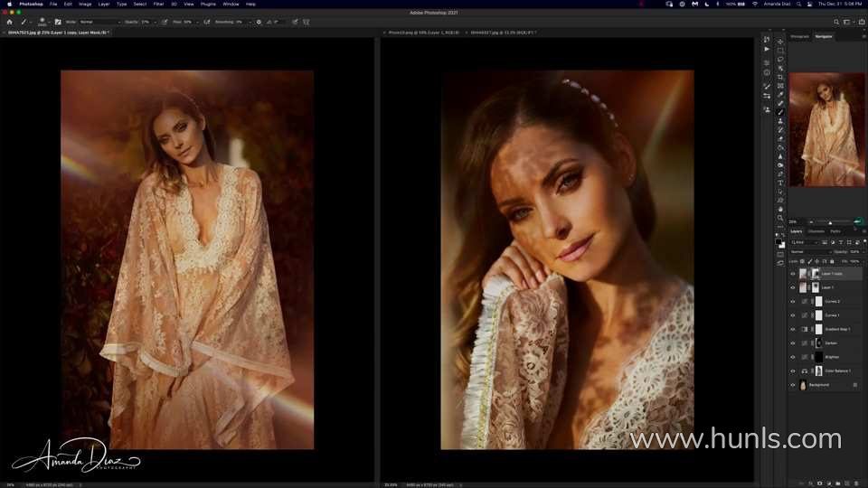This screenshot has width=868, height=488.
Task: Toggle visibility of Layer 1
Action: point(793,287)
